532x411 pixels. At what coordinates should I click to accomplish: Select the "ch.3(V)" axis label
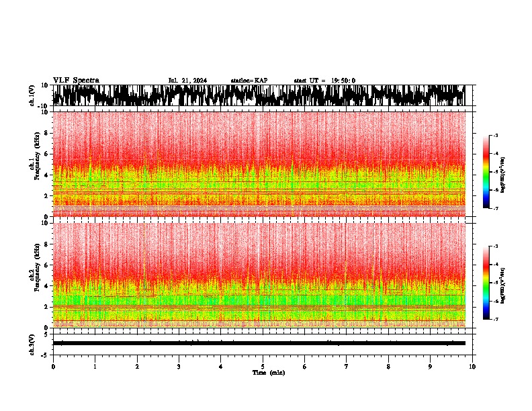[x=32, y=345]
